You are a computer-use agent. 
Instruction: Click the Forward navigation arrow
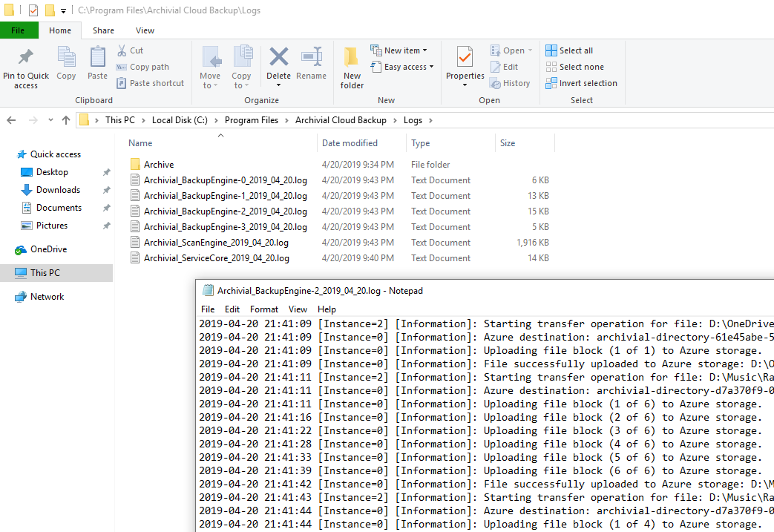33,120
